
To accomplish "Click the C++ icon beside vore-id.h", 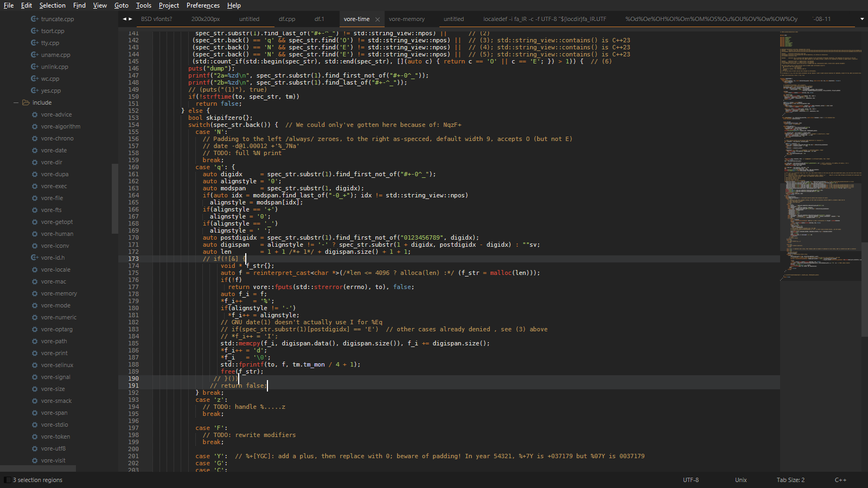I will click(x=35, y=258).
